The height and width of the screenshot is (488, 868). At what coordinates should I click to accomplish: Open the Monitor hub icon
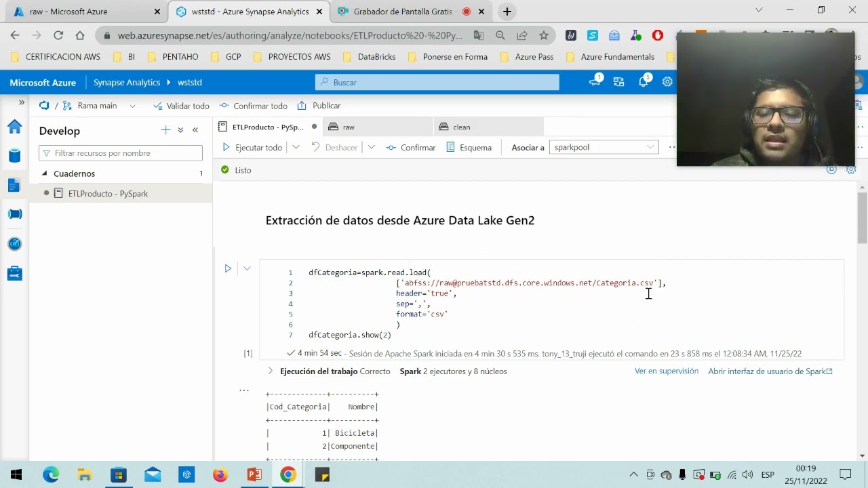(x=14, y=244)
